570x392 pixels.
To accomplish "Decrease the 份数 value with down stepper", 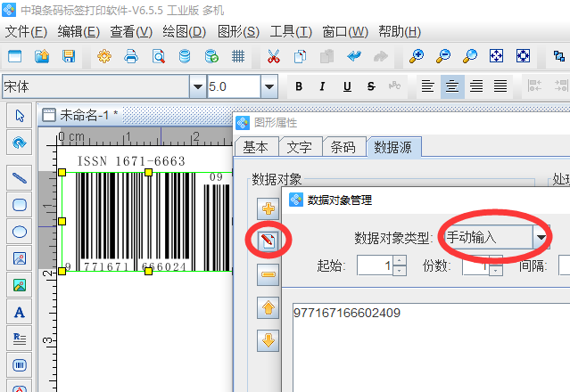I will [496, 271].
